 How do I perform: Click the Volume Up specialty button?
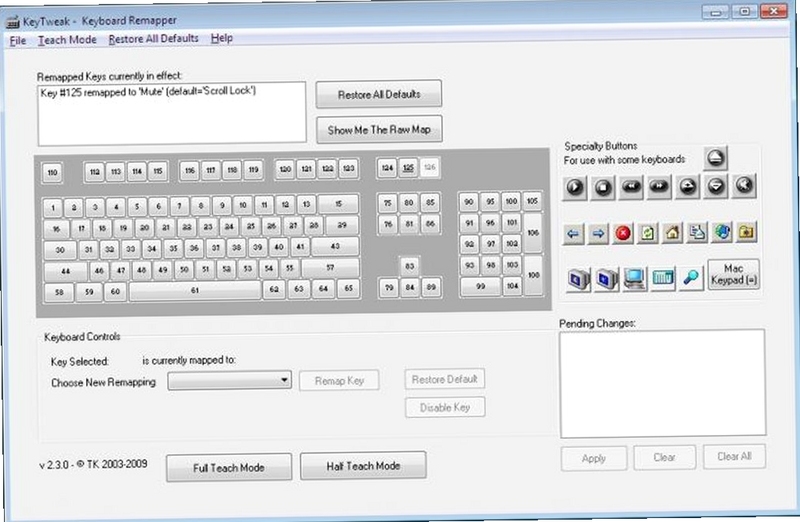(x=688, y=187)
